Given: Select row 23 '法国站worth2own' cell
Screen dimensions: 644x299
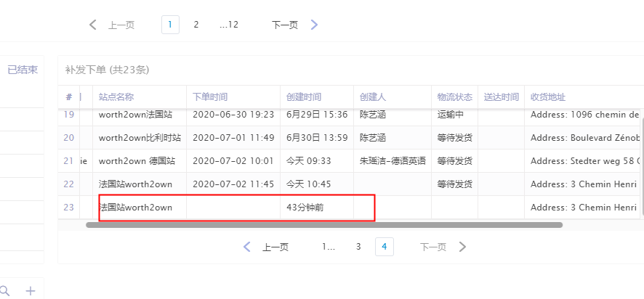Looking at the screenshot, I should (136, 208).
